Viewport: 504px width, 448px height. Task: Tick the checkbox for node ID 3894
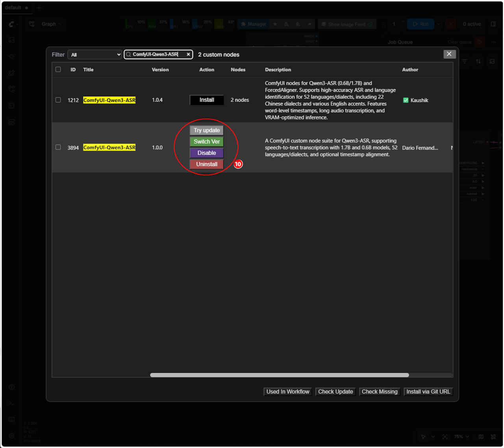58,147
